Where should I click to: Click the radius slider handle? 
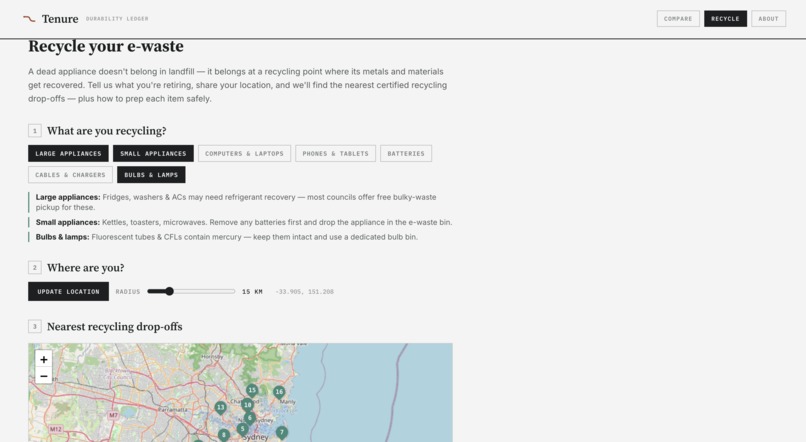169,291
